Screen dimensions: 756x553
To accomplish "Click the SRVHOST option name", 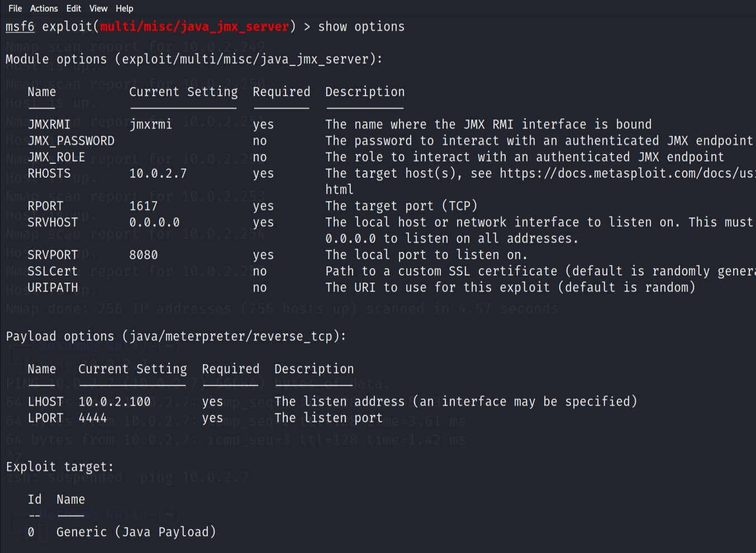I will 53,222.
